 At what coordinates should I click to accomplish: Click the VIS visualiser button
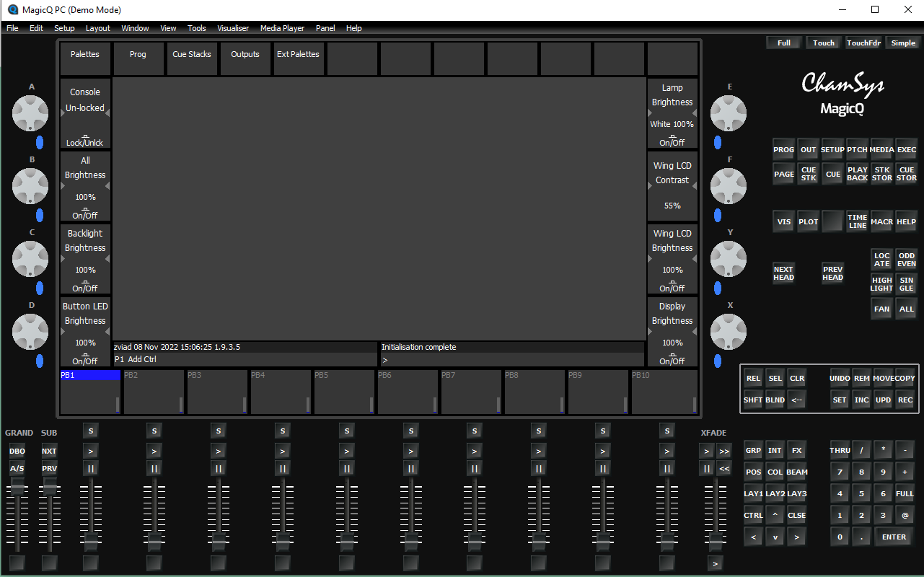click(x=784, y=221)
